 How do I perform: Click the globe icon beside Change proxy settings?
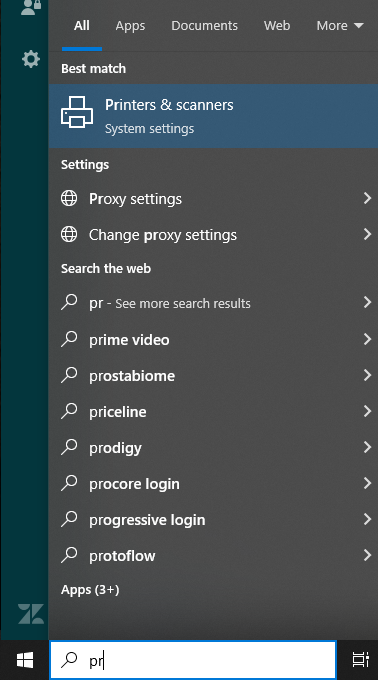(69, 235)
